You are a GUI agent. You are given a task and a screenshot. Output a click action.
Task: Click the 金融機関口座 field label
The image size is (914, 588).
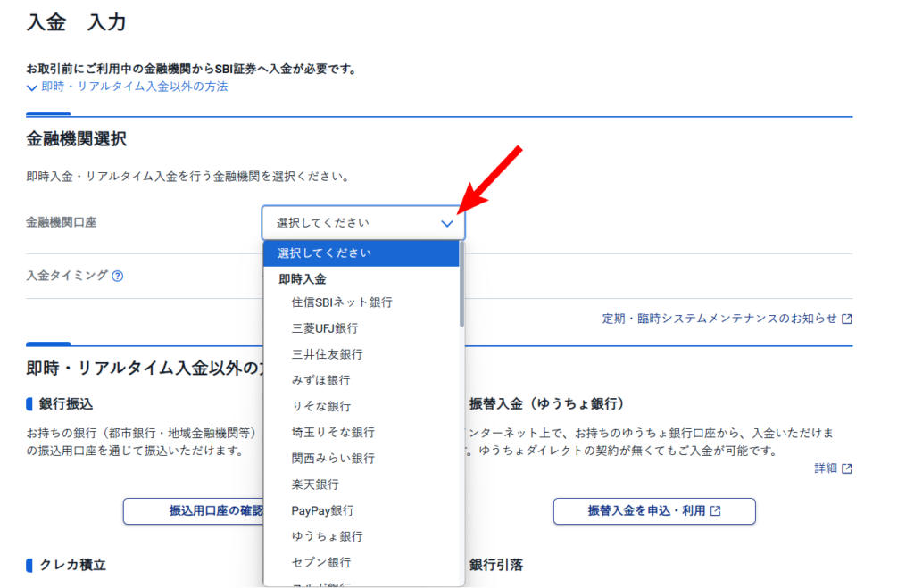click(x=62, y=222)
